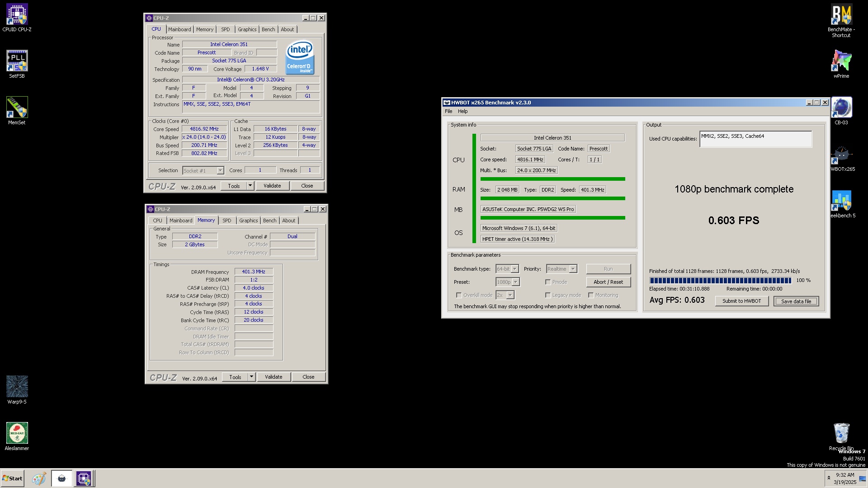Launch the wPrime desktop icon

tap(841, 64)
